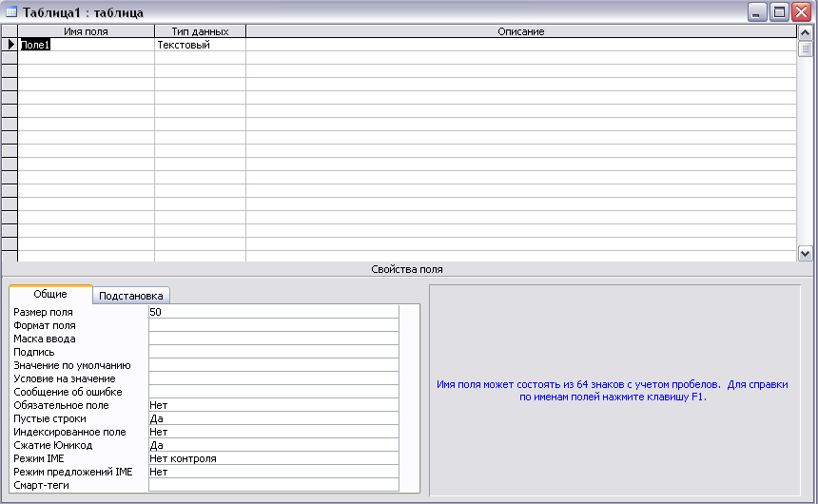The height and width of the screenshot is (504, 818).
Task: Toggle the Сжатие Юникод value Да
Action: pyautogui.click(x=273, y=445)
